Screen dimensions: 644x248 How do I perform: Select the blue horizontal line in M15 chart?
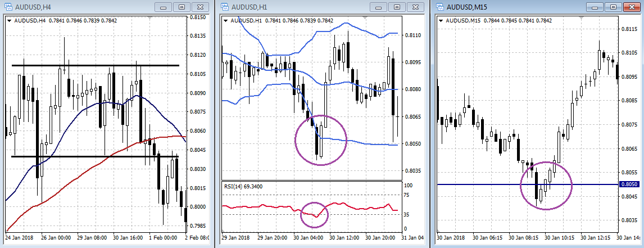478,184
